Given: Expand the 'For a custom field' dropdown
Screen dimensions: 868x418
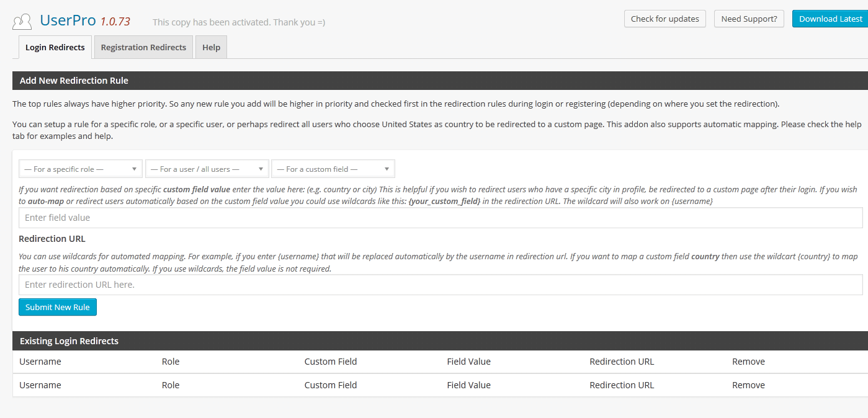Looking at the screenshot, I should (x=333, y=169).
